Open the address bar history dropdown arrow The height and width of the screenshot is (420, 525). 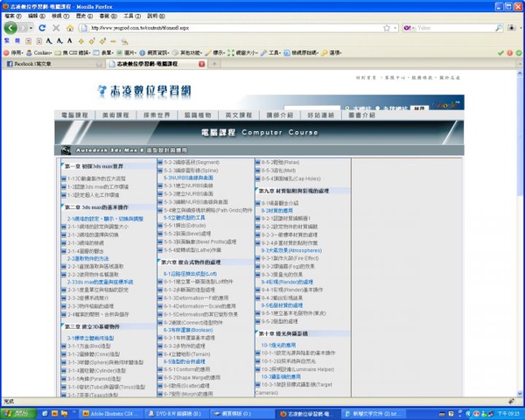(395, 28)
